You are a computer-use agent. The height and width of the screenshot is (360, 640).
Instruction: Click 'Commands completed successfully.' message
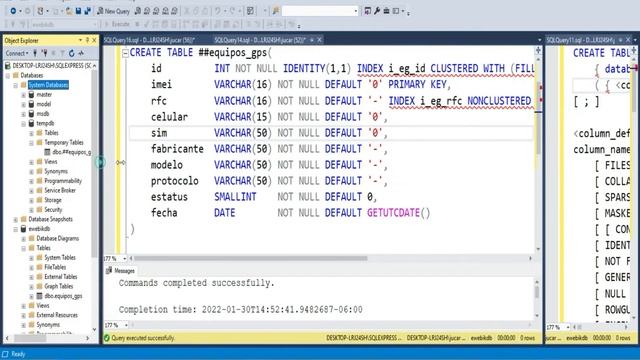(196, 283)
